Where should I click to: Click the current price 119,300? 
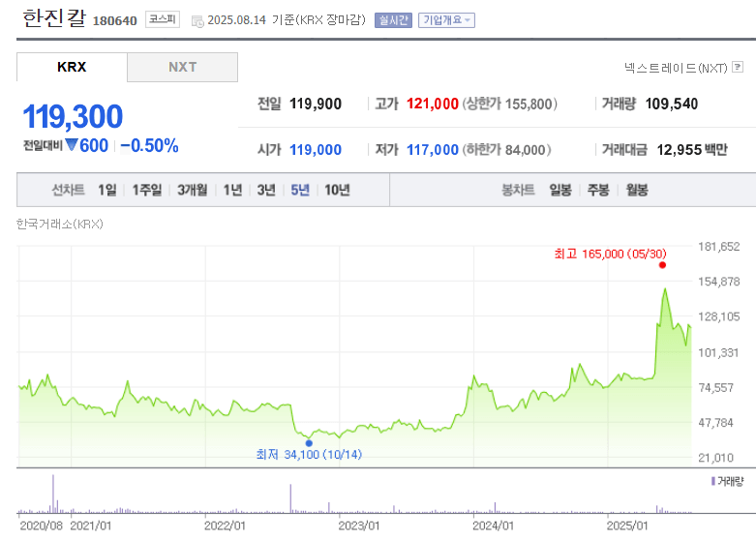click(73, 117)
